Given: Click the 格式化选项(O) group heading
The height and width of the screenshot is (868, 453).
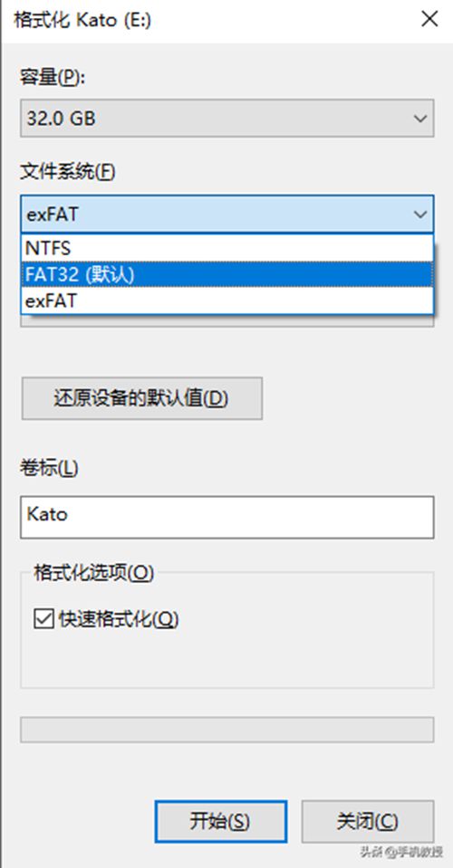Looking at the screenshot, I should [93, 572].
